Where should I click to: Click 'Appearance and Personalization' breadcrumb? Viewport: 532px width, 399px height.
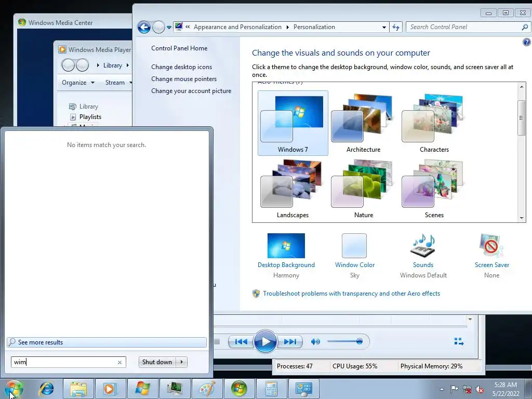(237, 27)
